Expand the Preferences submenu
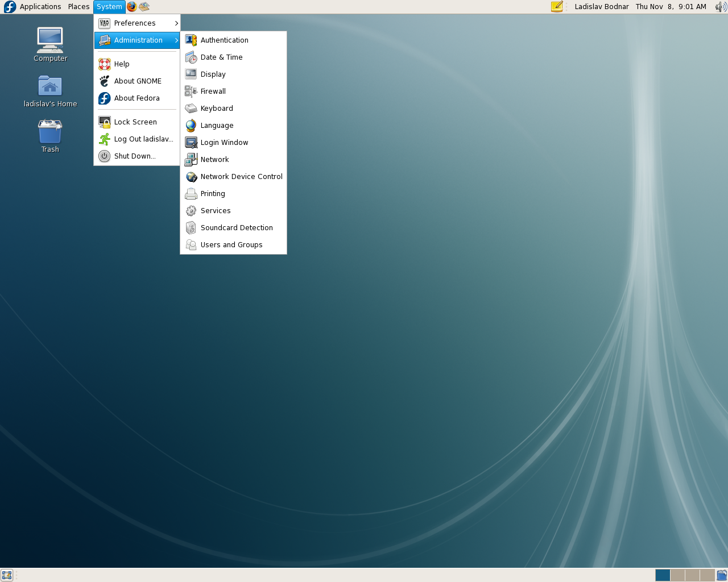This screenshot has width=728, height=582. coord(137,23)
